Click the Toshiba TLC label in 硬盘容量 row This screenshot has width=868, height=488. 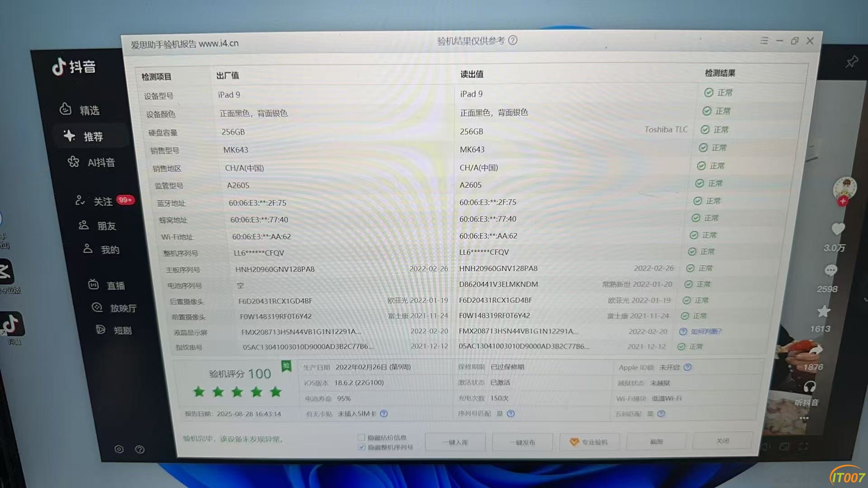pos(666,130)
